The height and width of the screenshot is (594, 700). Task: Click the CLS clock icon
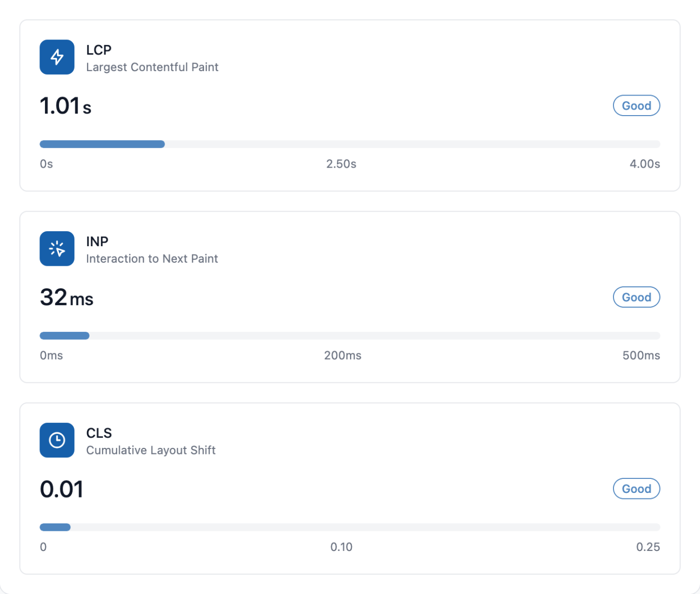(57, 440)
